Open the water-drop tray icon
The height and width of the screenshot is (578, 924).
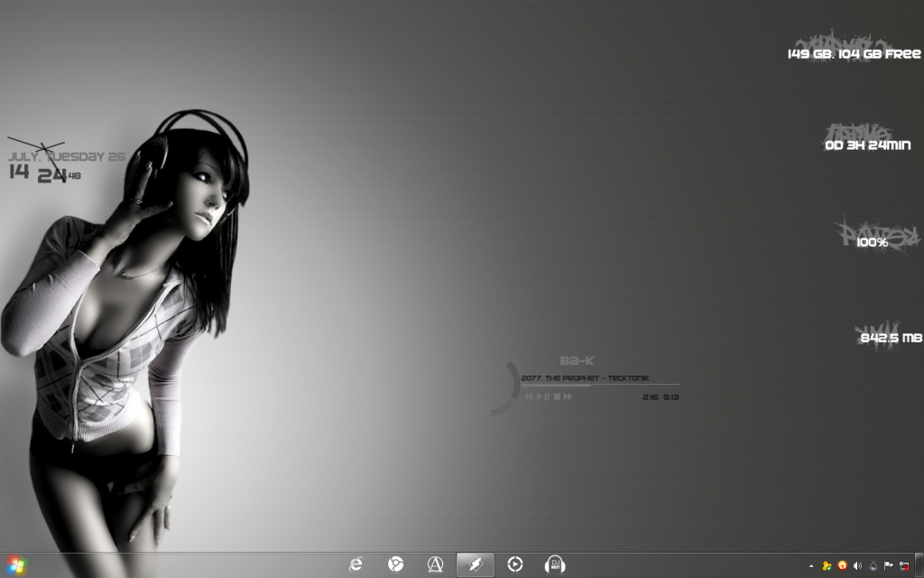tap(873, 566)
